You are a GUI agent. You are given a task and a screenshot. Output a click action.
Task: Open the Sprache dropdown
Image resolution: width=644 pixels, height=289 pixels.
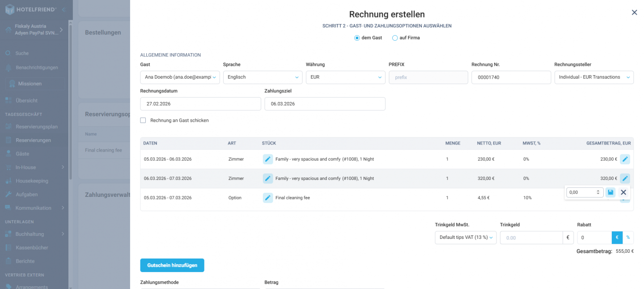(x=263, y=77)
